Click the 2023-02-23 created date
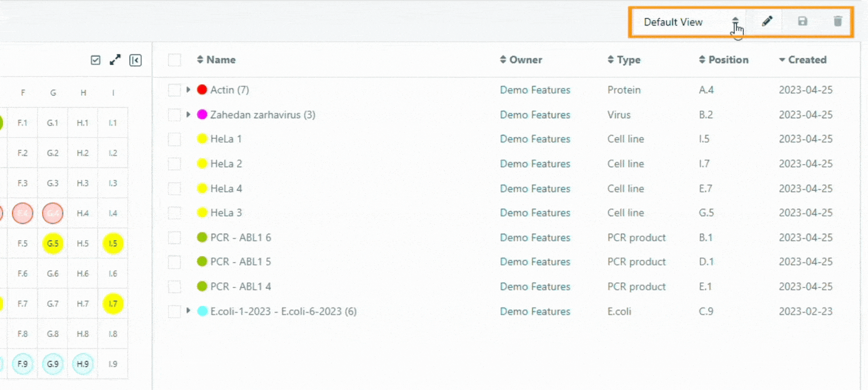 (x=806, y=311)
